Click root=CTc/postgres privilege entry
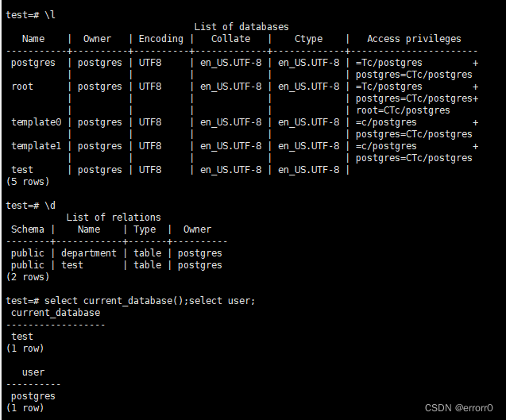The width and height of the screenshot is (506, 420). [x=403, y=110]
